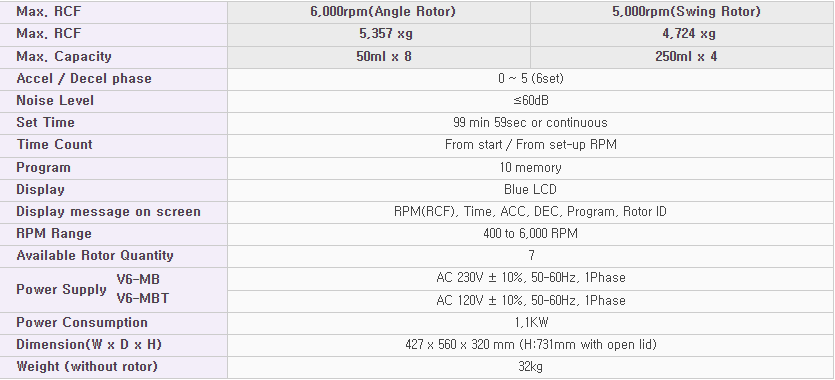The height and width of the screenshot is (380, 835).
Task: Select the 32kg weight value
Action: pyautogui.click(x=530, y=367)
